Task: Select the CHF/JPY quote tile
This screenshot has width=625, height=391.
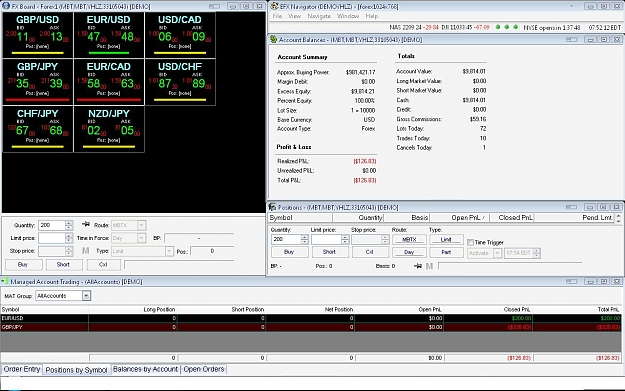Action: pyautogui.click(x=38, y=129)
